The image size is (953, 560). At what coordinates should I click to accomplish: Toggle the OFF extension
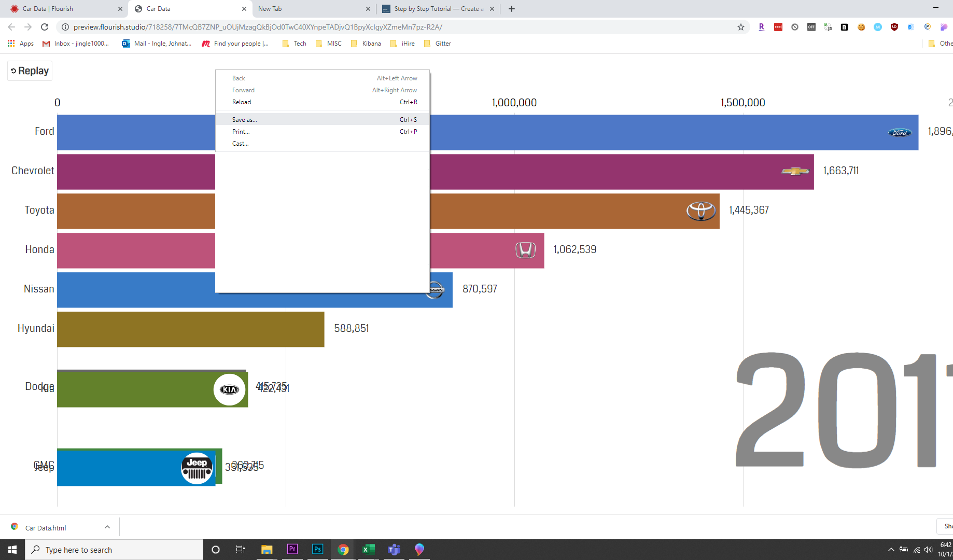[811, 27]
